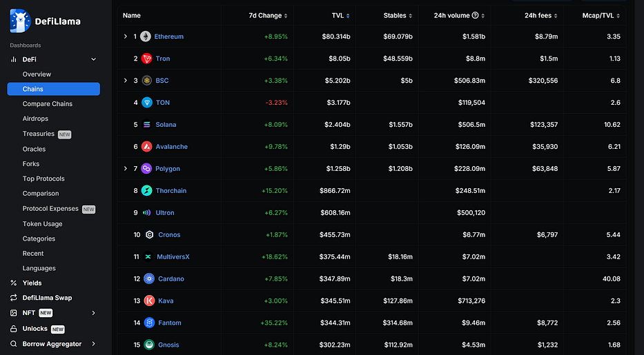Sort table by TVL column arrows
The width and height of the screenshot is (644, 355).
tap(348, 16)
